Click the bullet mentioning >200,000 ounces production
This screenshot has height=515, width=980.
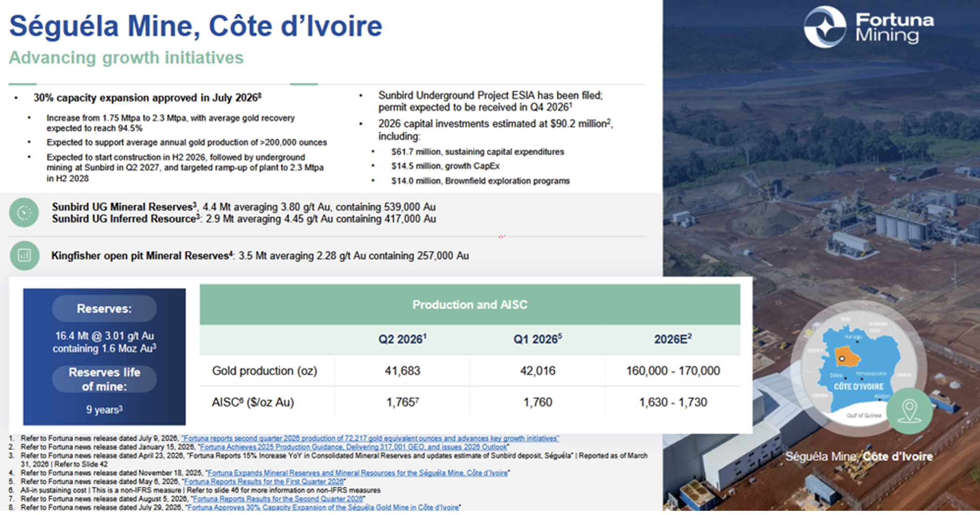tap(186, 143)
